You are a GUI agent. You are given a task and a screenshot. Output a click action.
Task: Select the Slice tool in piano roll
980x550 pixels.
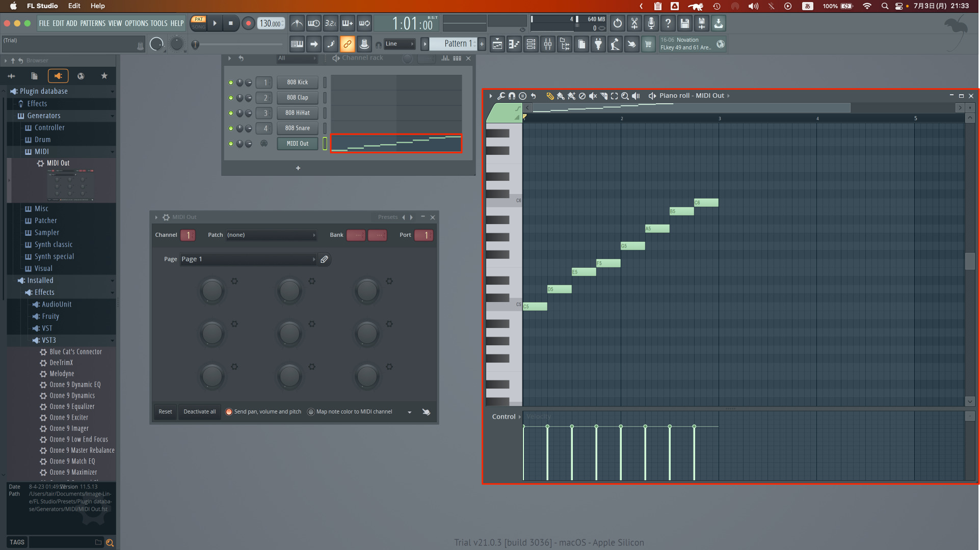point(603,96)
